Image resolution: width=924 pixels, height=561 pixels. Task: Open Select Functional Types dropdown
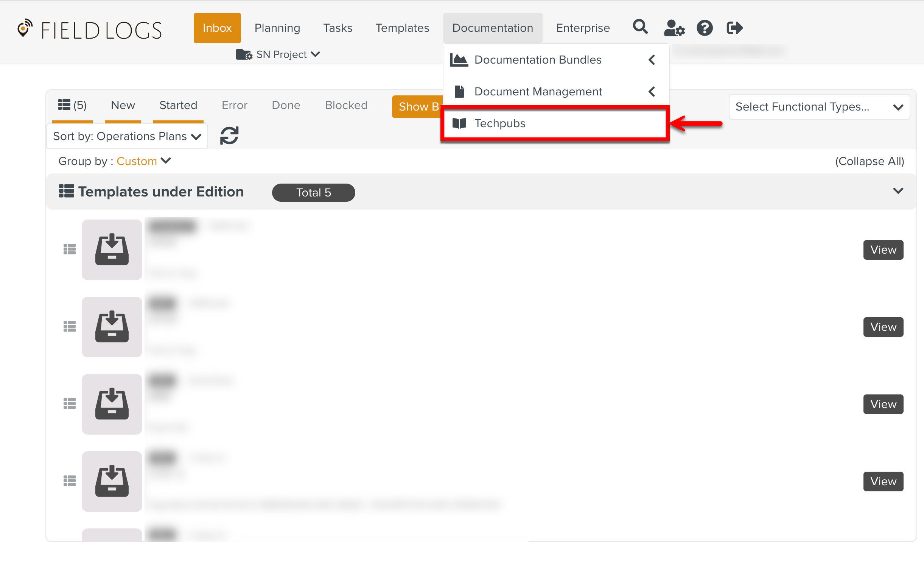[819, 107]
